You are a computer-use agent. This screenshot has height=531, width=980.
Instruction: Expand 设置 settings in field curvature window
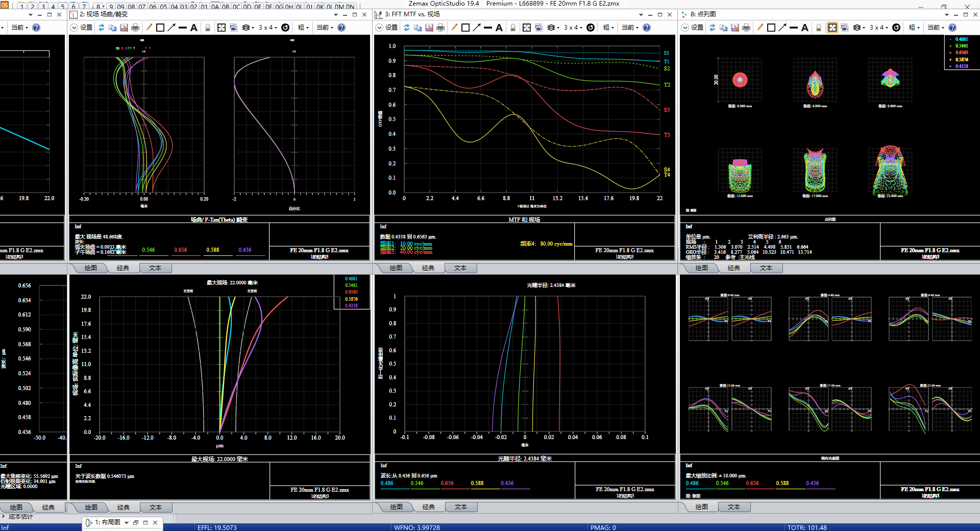pos(82,28)
